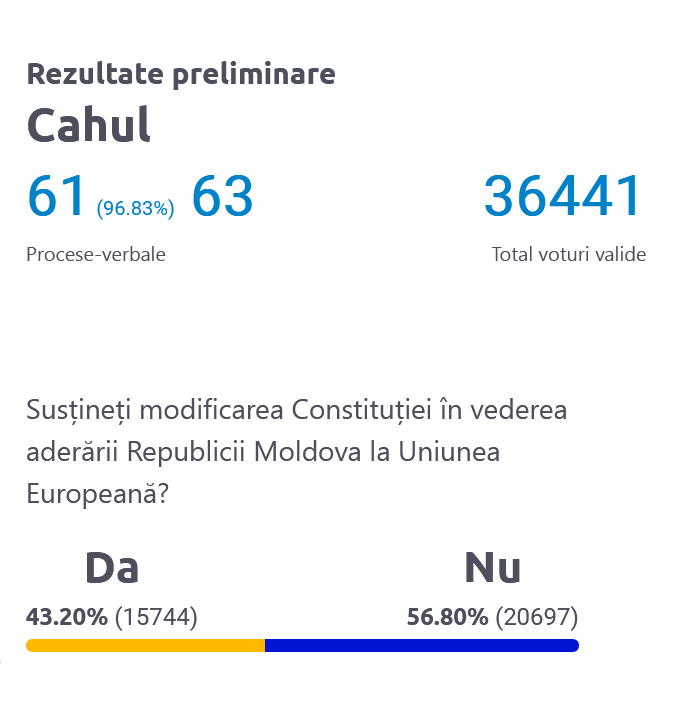Viewport: 700px width, 725px height.
Task: Click the 96.83% processed percentage
Action: tap(135, 208)
